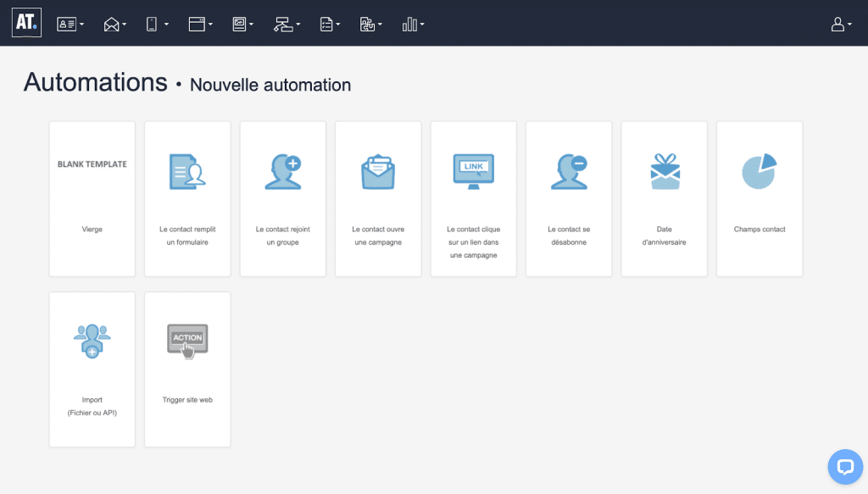Choose the Date d'anniversaire gift trigger

click(665, 198)
